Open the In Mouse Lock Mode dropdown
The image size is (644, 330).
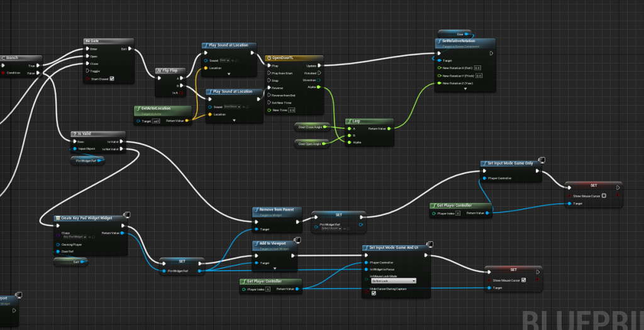393,281
